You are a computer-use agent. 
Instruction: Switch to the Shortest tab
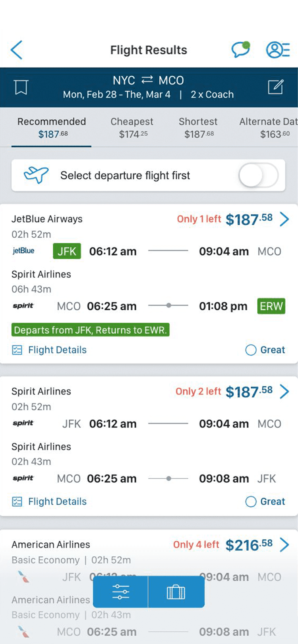(198, 128)
